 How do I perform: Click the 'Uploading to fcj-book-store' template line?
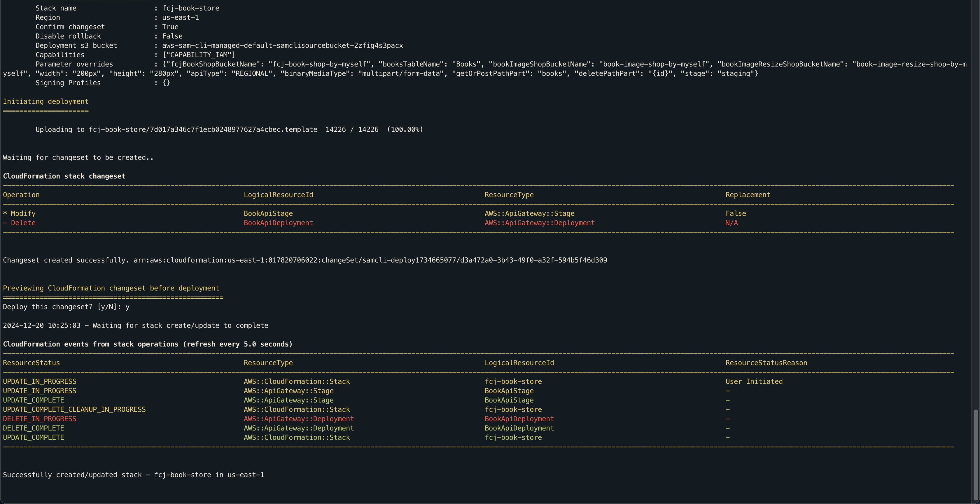click(230, 129)
